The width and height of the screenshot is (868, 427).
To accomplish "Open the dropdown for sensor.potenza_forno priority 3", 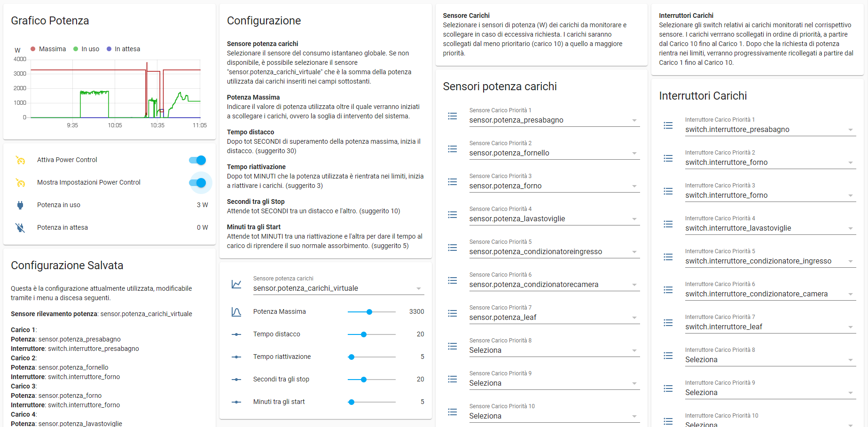I will click(x=634, y=186).
